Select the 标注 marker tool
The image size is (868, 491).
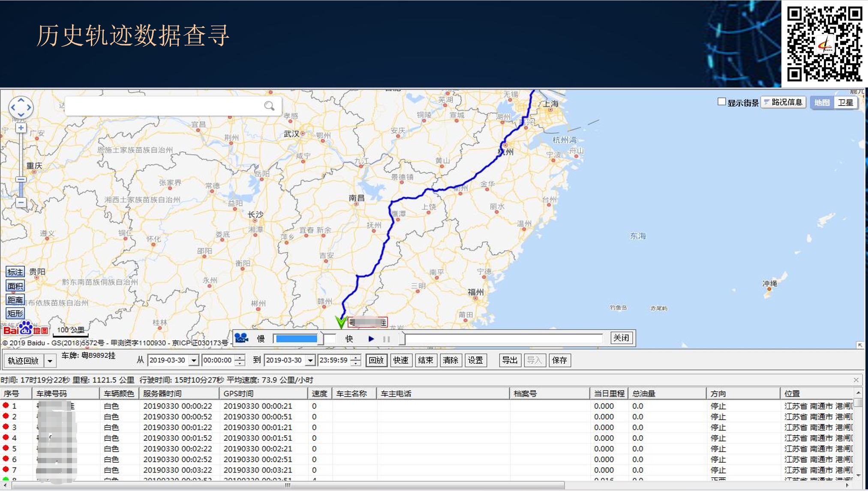click(x=15, y=272)
